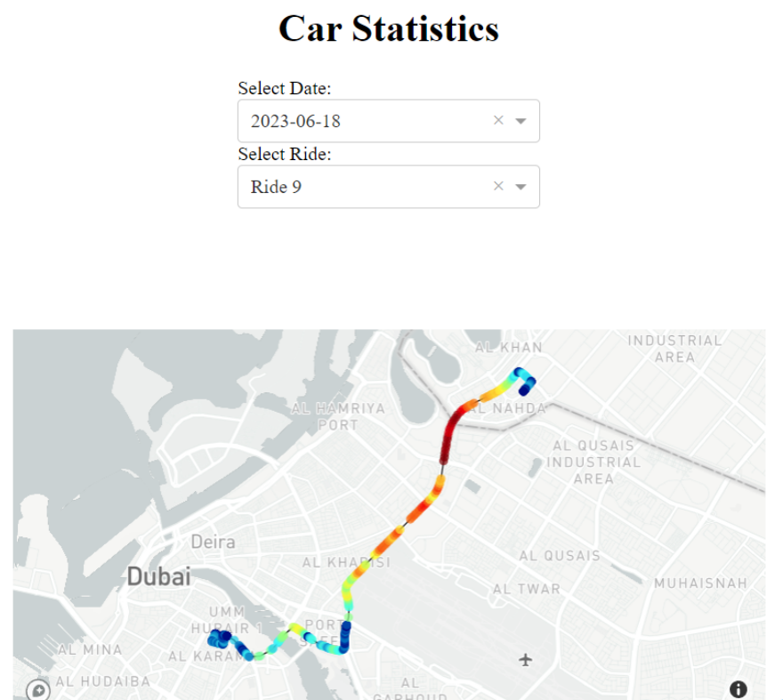The image size is (783, 700).
Task: Click the Ride 9 value in combo box
Action: pyautogui.click(x=276, y=187)
